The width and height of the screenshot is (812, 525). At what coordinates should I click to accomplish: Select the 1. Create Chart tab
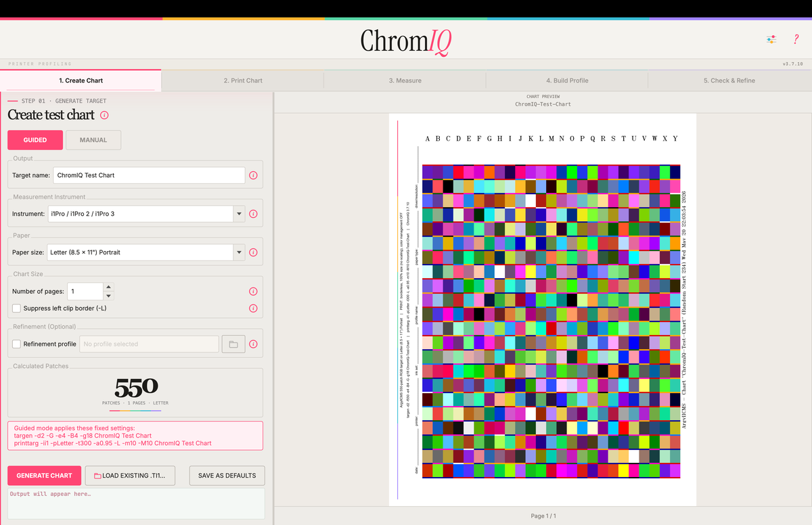(81, 81)
